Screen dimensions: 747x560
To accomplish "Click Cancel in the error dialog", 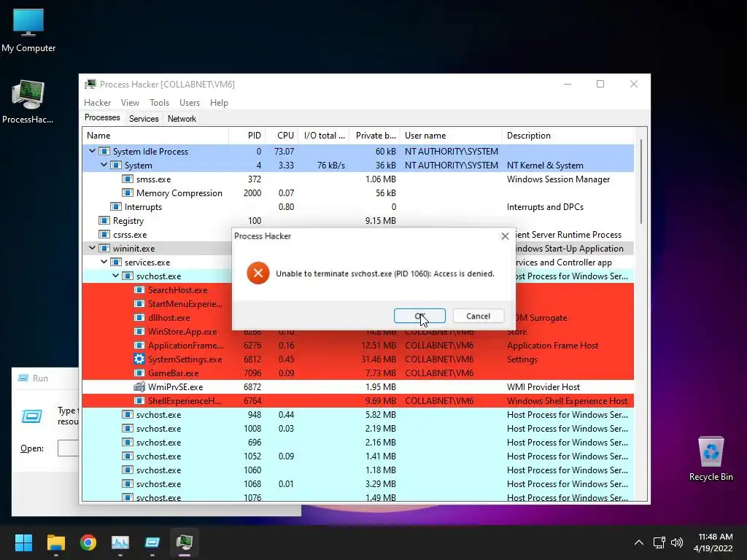I will pyautogui.click(x=478, y=316).
